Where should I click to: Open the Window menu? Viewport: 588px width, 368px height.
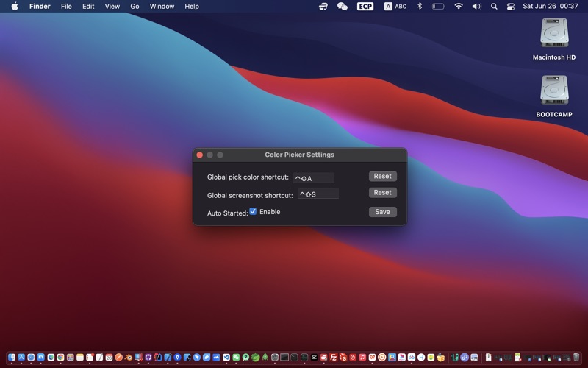tap(162, 7)
